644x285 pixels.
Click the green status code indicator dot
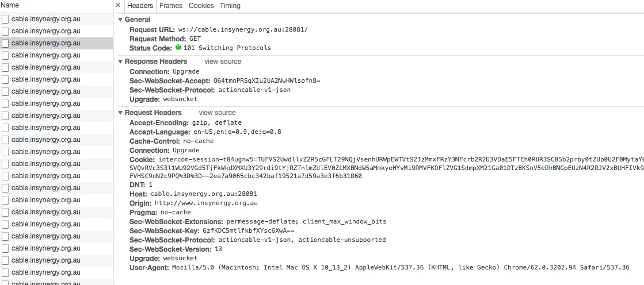coord(178,48)
